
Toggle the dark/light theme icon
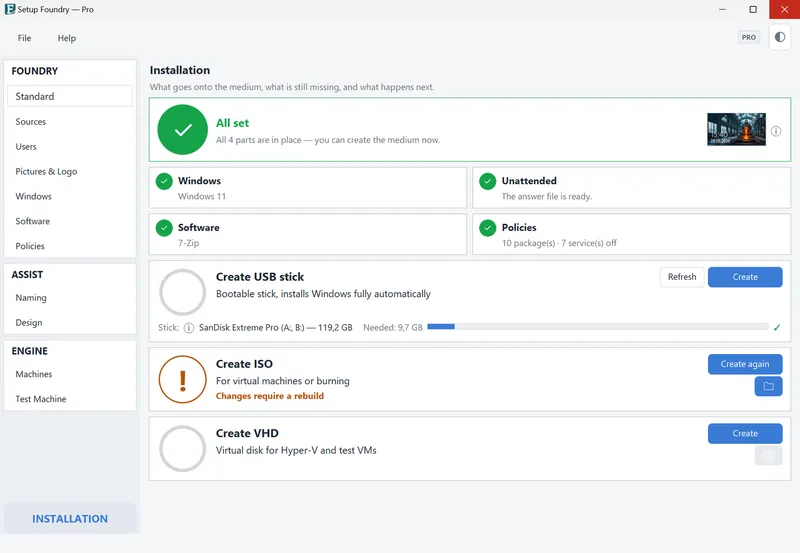click(x=780, y=37)
